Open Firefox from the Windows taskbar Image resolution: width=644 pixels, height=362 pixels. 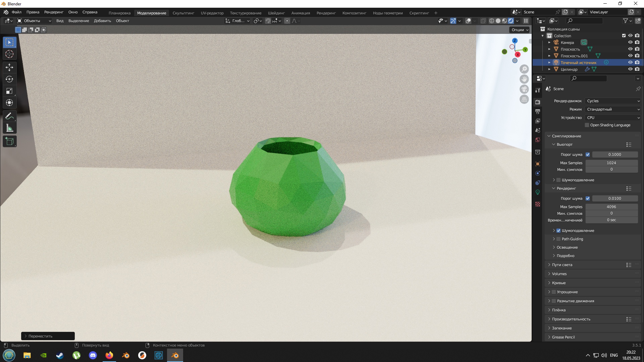coord(109,355)
